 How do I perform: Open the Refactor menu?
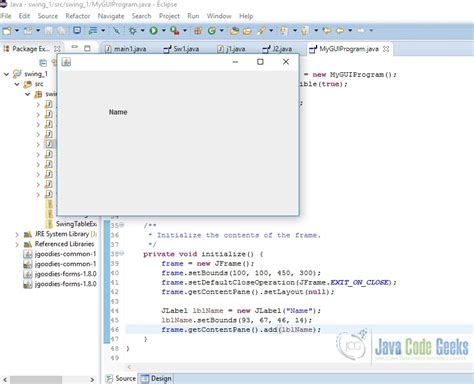[x=78, y=16]
